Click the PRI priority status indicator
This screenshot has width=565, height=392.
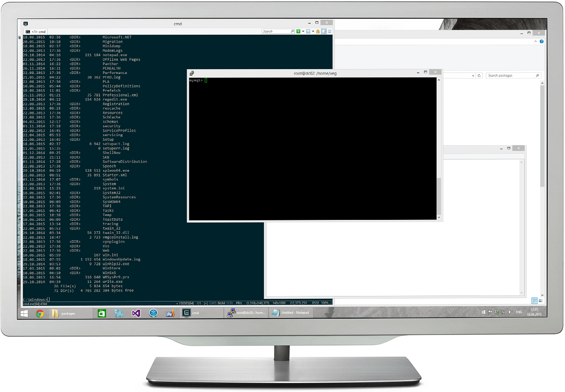(x=239, y=303)
